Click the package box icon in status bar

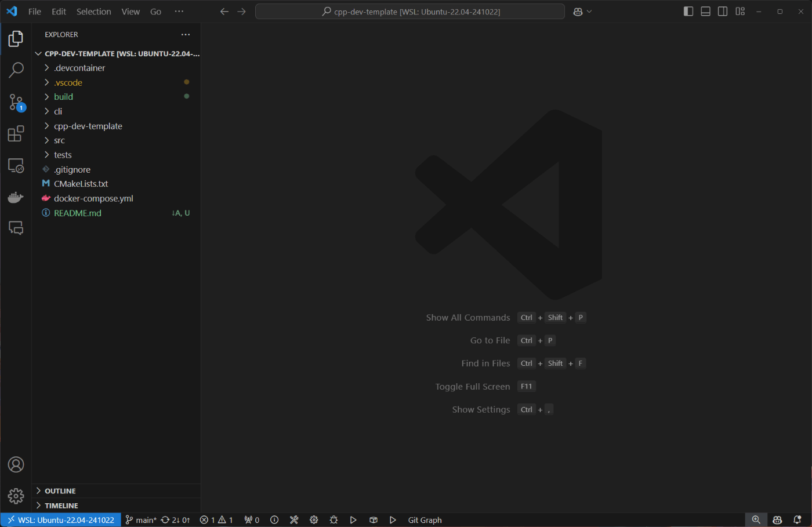(x=374, y=520)
